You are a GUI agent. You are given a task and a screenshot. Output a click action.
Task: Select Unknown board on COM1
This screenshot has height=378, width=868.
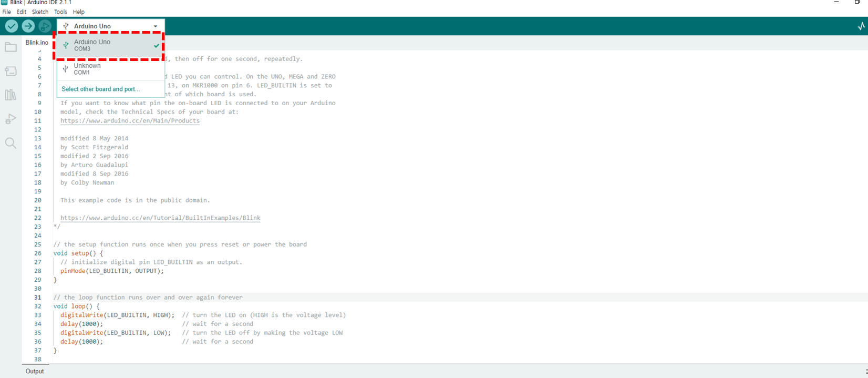[111, 69]
